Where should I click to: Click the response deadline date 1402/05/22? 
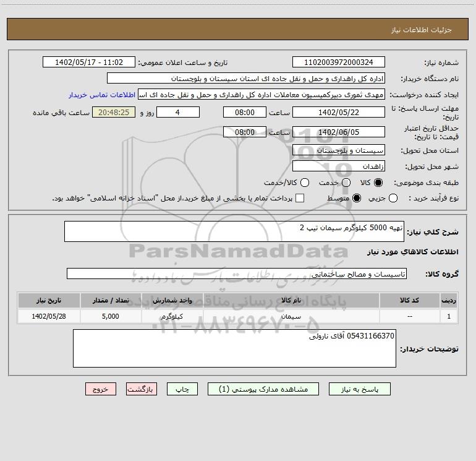tap(339, 112)
